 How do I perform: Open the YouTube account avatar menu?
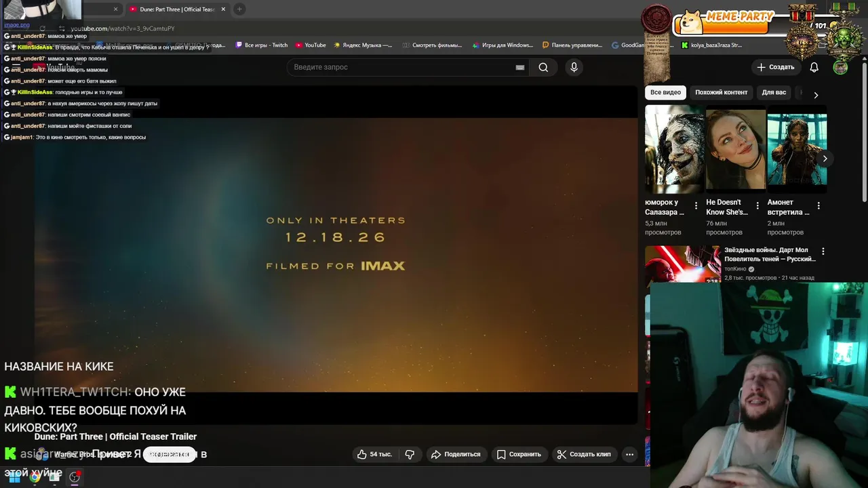pos(840,67)
